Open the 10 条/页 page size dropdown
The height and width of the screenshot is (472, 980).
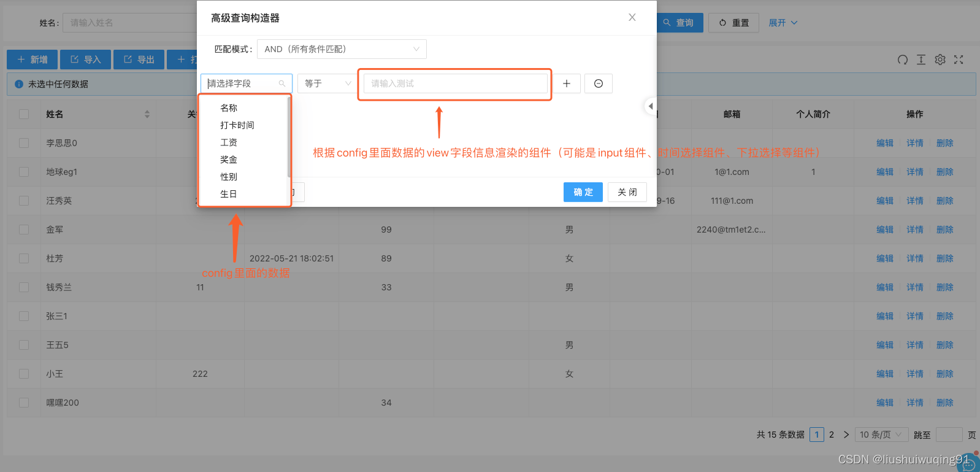(881, 435)
